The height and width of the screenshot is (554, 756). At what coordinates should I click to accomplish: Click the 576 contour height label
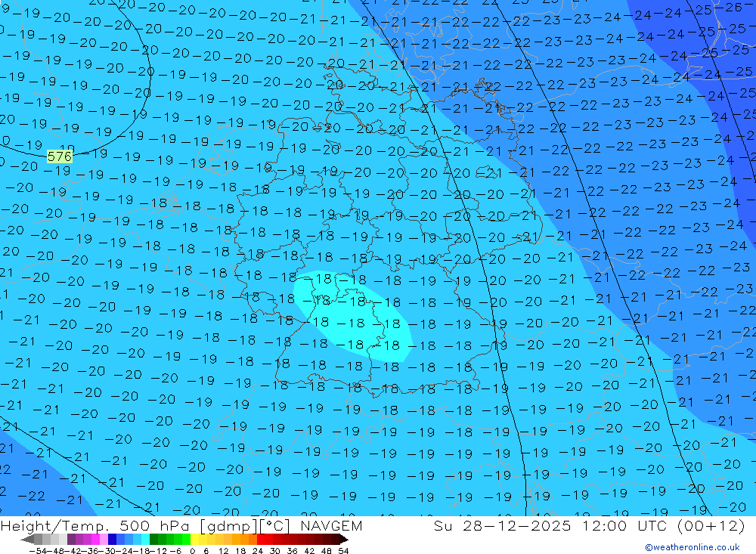60,156
